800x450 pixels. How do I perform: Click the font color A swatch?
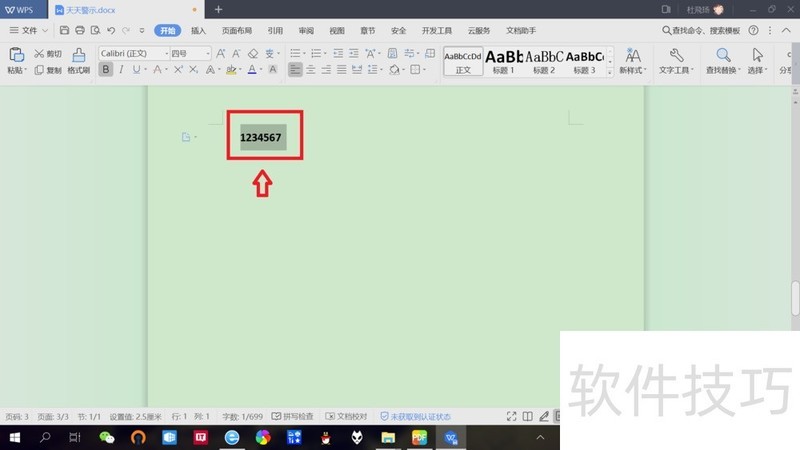252,69
